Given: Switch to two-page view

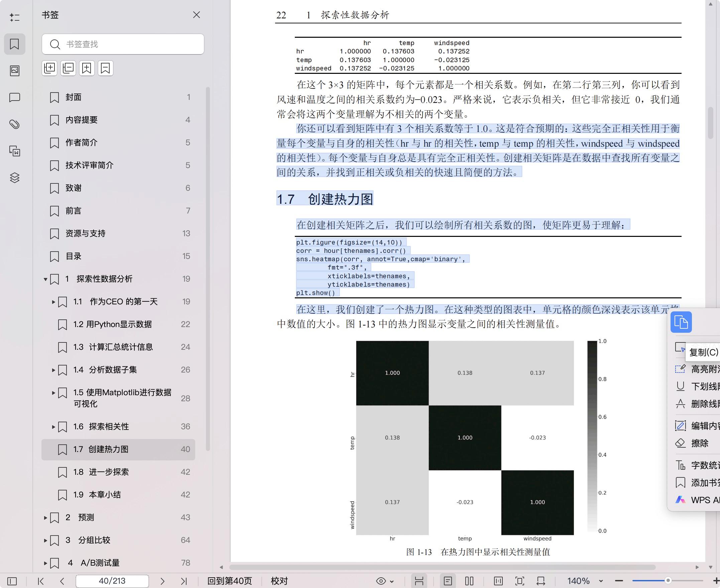Looking at the screenshot, I should [469, 581].
